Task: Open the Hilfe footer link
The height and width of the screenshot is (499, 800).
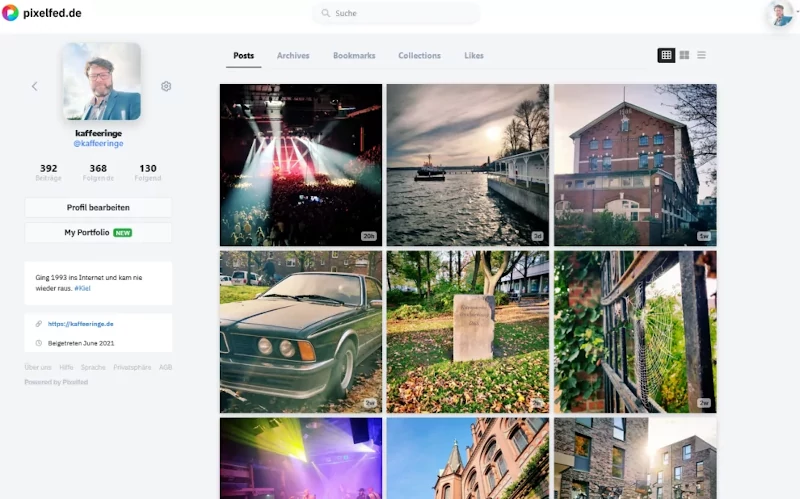Action: pyautogui.click(x=66, y=367)
